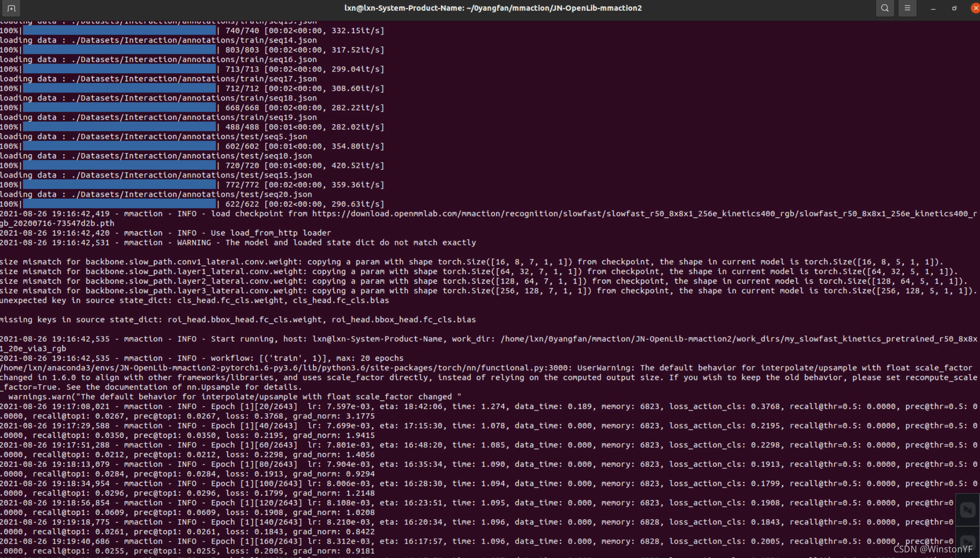Image resolution: width=980 pixels, height=558 pixels.
Task: Click the line loading train/seq18.json
Action: tap(159, 98)
